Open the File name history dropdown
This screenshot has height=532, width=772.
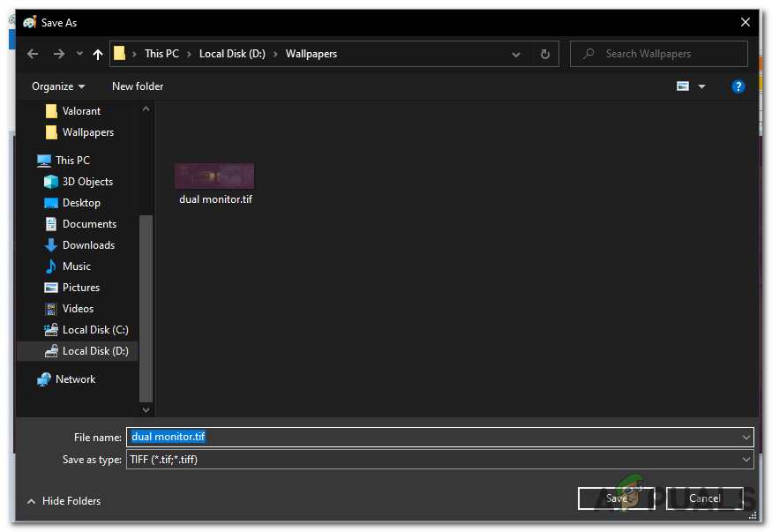click(746, 437)
